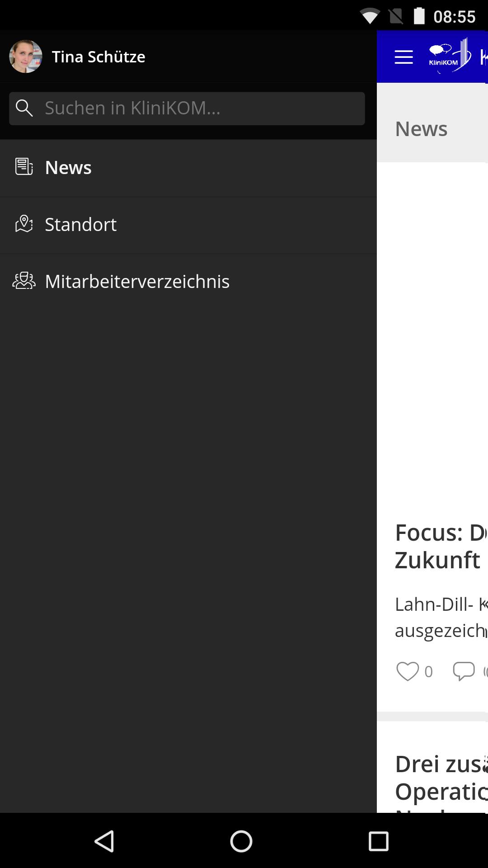Open the News menu item
Viewport: 488px width, 868px height.
point(188,168)
